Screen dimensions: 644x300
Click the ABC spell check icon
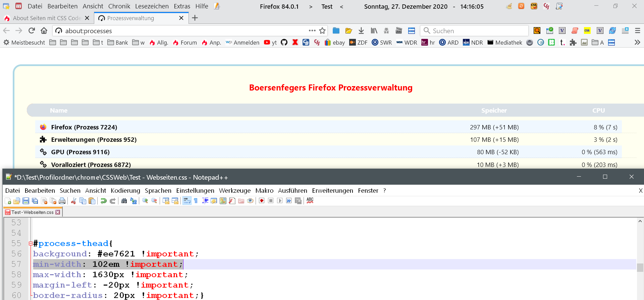(x=310, y=200)
